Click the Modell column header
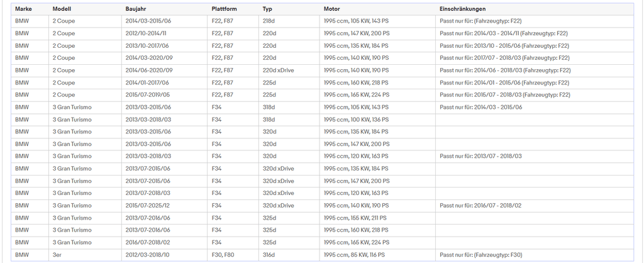Image resolution: width=644 pixels, height=263 pixels. pos(62,9)
